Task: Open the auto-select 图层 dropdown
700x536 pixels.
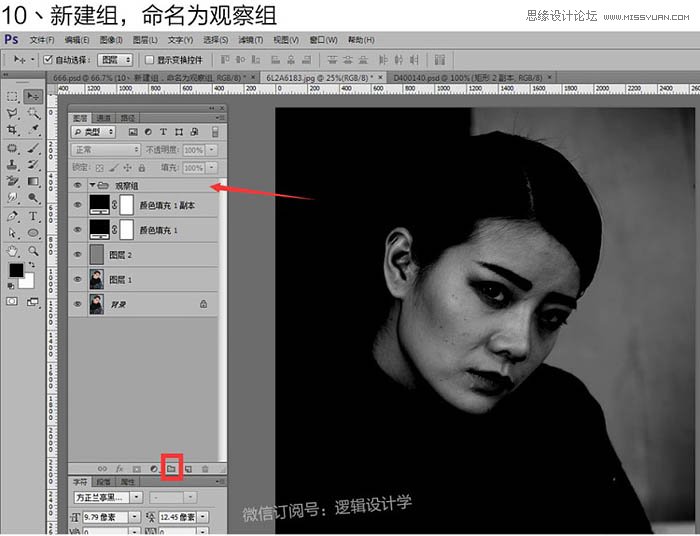Action: coord(116,59)
